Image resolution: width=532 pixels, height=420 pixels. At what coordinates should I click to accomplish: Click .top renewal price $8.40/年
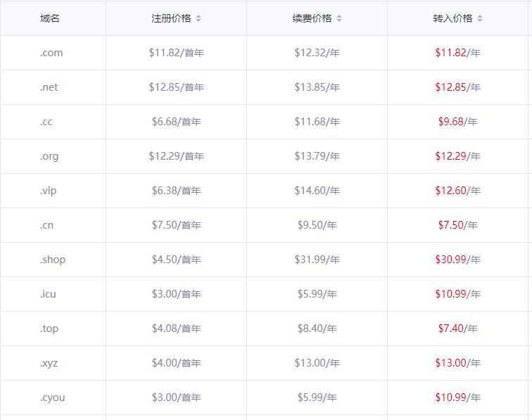click(317, 329)
